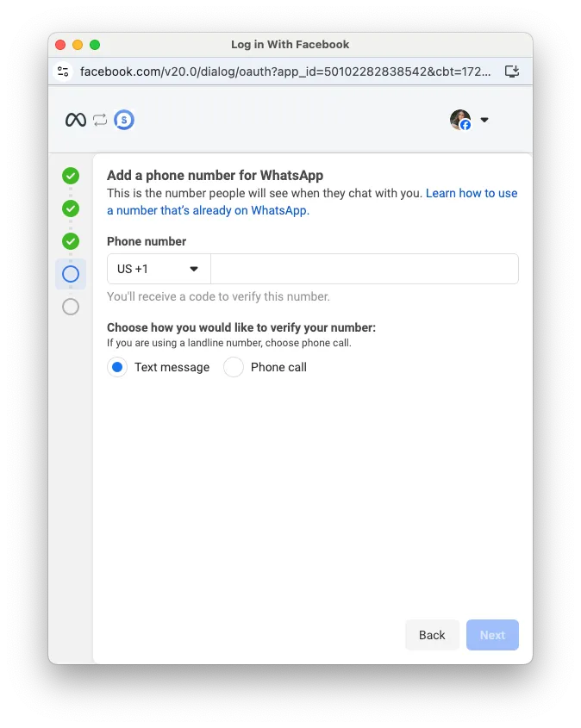The width and height of the screenshot is (581, 728).
Task: Click the facebook.com URL in address bar
Action: click(x=284, y=72)
